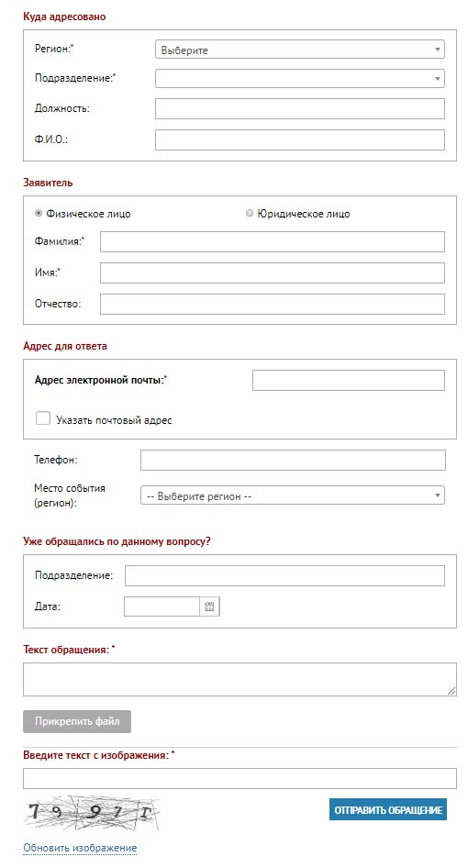Click the captcha image with digits
This screenshot has width=468, height=868.
click(91, 812)
